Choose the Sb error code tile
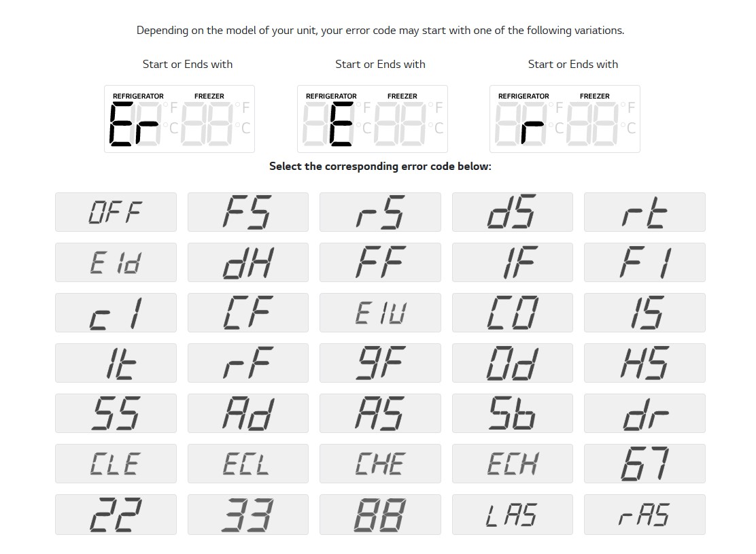 click(x=512, y=413)
